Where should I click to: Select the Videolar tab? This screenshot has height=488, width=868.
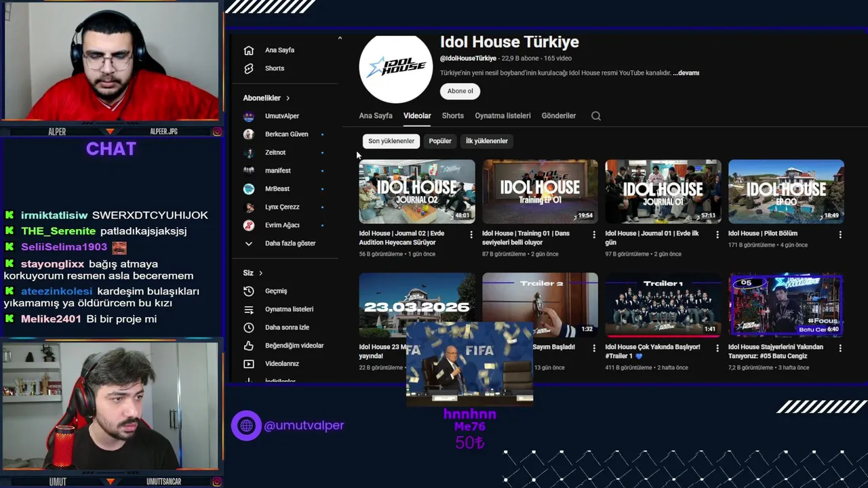point(417,116)
